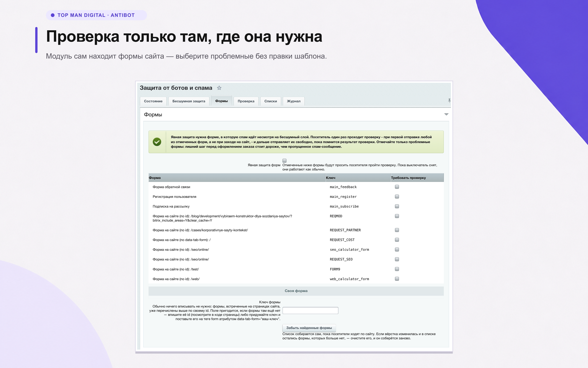This screenshot has height=368, width=588.
Task: Tick the web_calculator_form checkbox
Action: [397, 279]
